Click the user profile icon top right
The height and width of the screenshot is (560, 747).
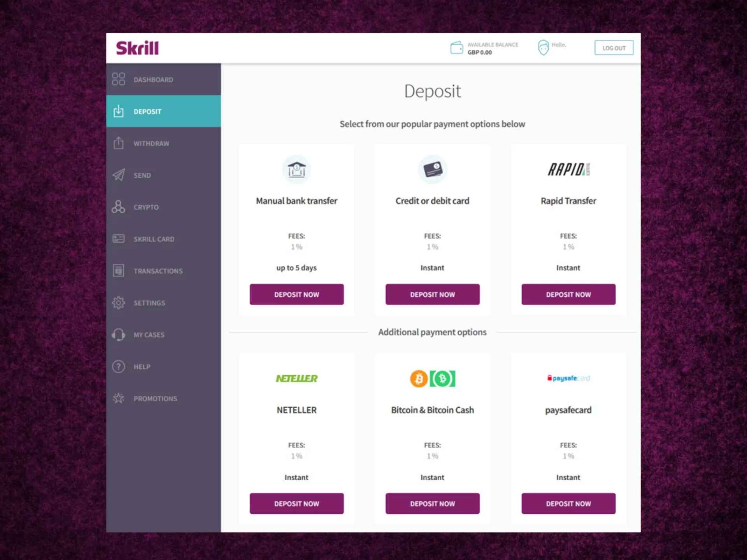point(544,48)
